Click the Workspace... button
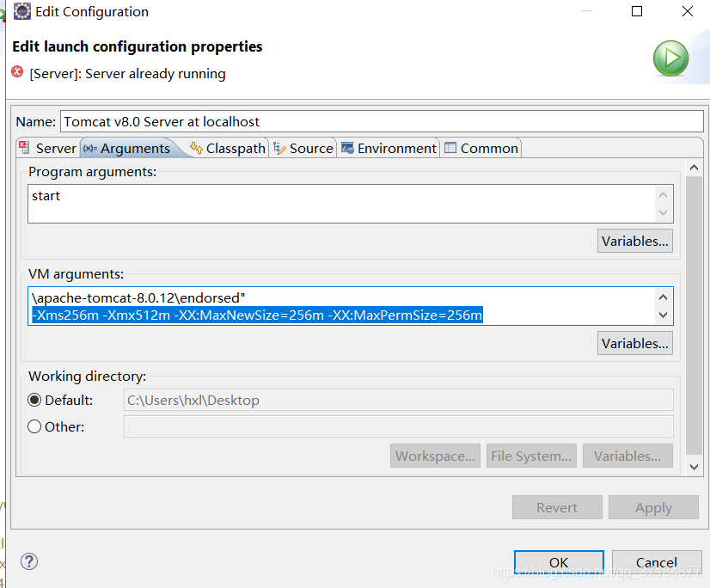 [x=435, y=456]
